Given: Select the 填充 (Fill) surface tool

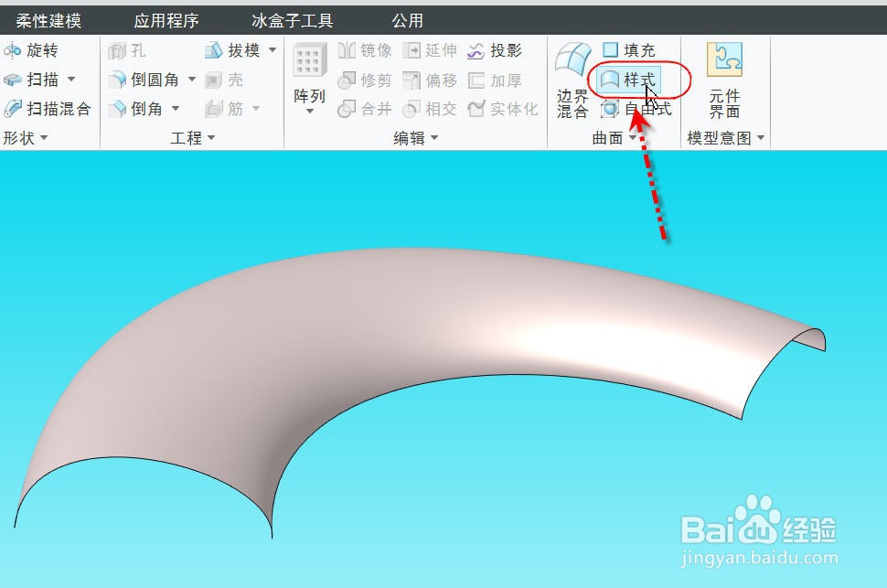Looking at the screenshot, I should click(628, 50).
